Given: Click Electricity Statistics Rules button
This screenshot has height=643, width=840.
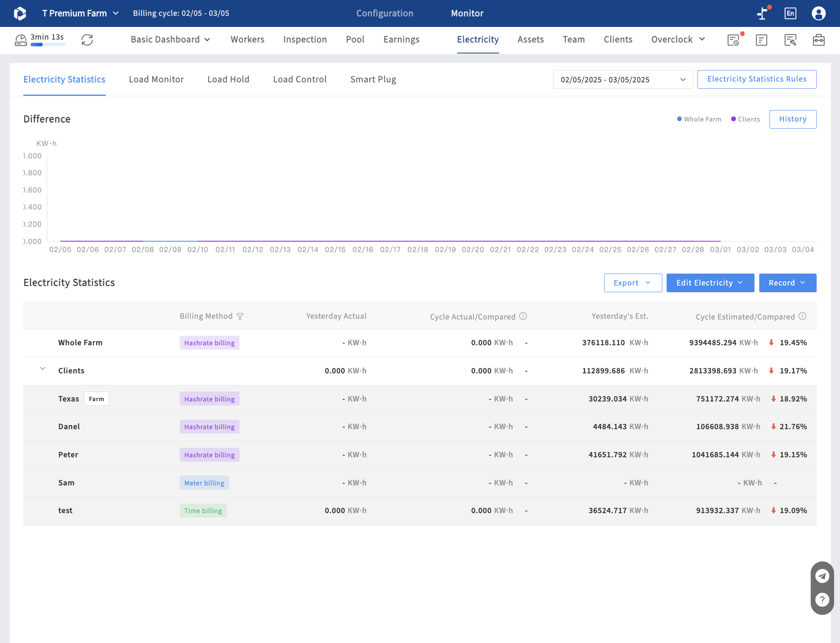Looking at the screenshot, I should click(756, 79).
